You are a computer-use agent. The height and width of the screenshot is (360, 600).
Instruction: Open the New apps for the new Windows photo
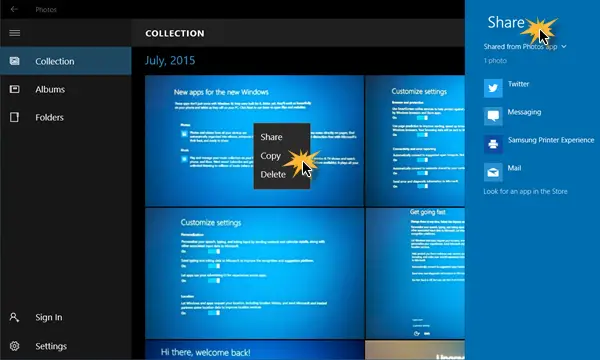254,140
